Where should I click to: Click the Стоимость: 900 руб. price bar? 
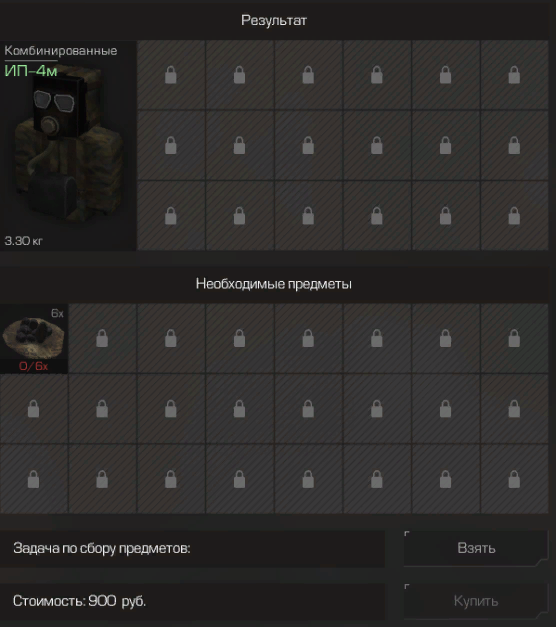(192, 601)
